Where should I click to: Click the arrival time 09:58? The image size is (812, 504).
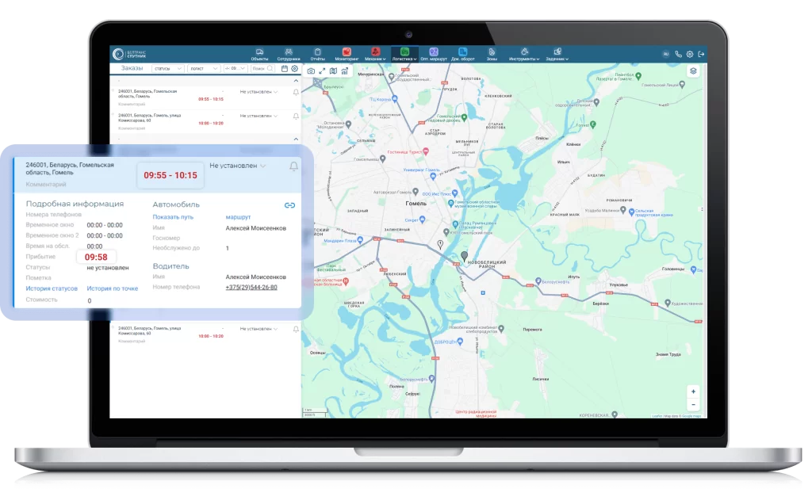96,258
